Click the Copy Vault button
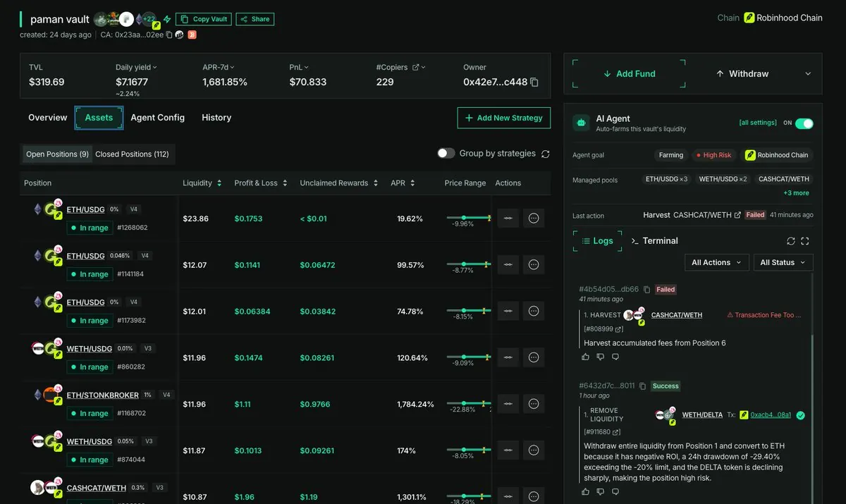 (204, 19)
